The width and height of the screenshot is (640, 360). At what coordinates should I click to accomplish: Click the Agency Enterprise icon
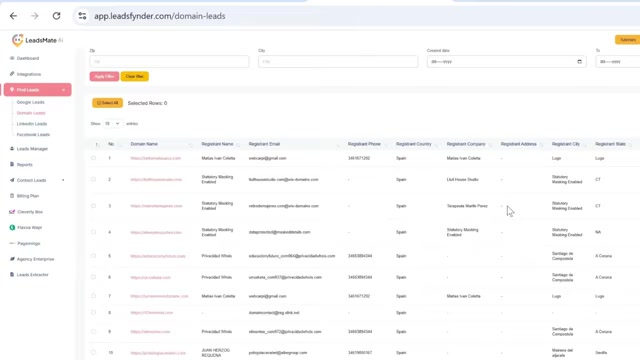tap(12, 259)
